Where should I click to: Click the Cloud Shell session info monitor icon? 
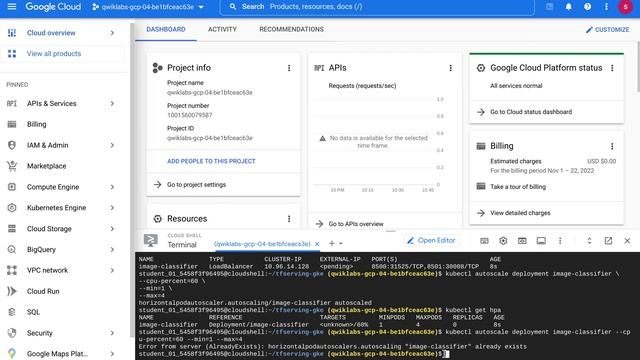(x=541, y=241)
